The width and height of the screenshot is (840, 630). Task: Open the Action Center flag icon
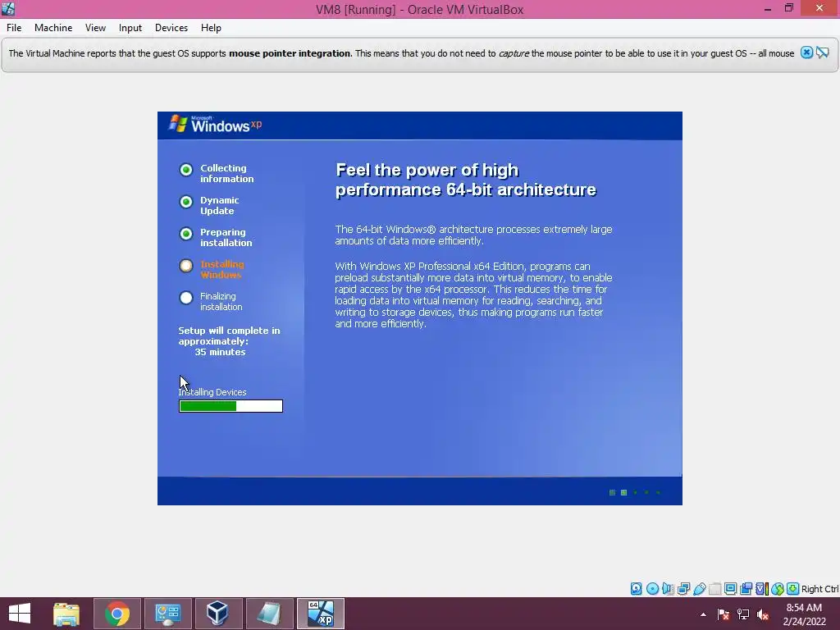point(724,614)
